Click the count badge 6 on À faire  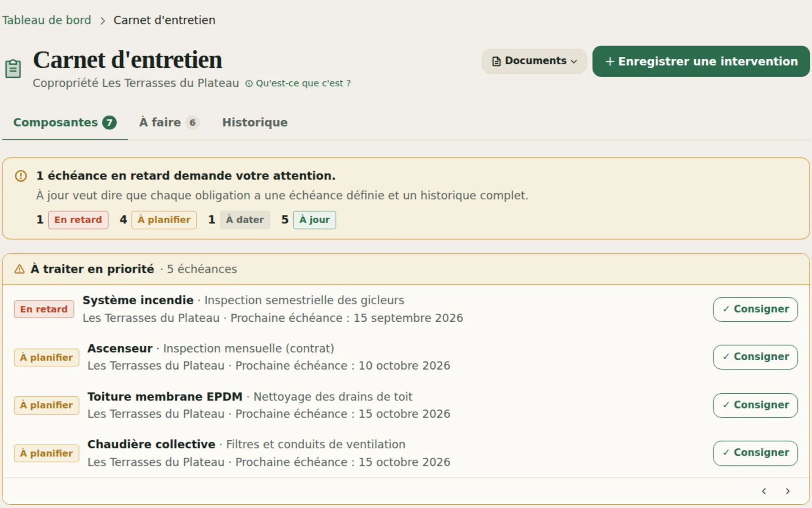point(192,123)
